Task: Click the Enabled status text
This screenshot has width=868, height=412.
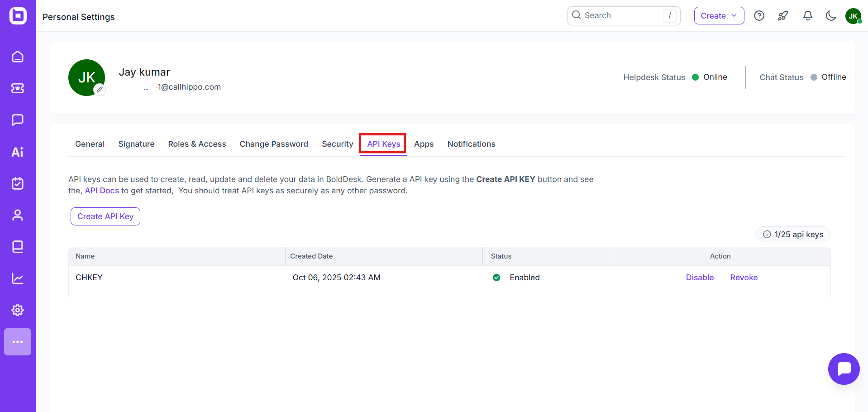Action: [x=525, y=278]
